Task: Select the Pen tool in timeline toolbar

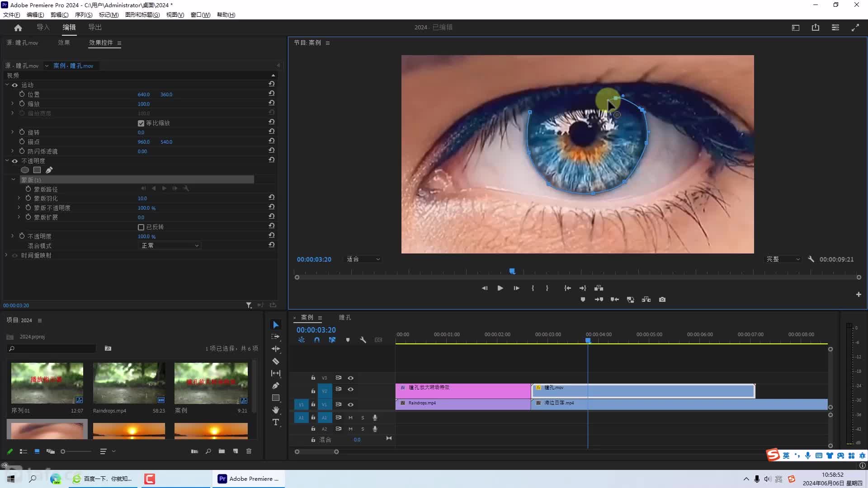Action: (276, 385)
